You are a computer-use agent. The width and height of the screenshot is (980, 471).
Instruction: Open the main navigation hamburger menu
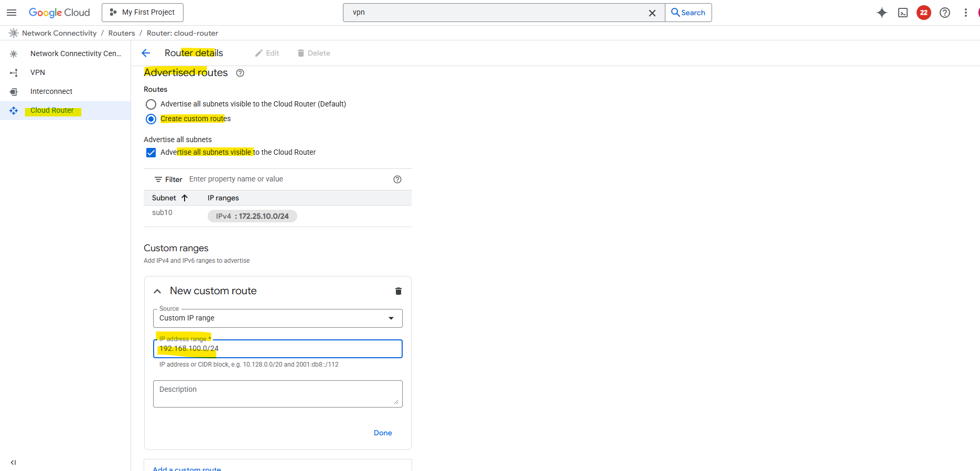[12, 13]
